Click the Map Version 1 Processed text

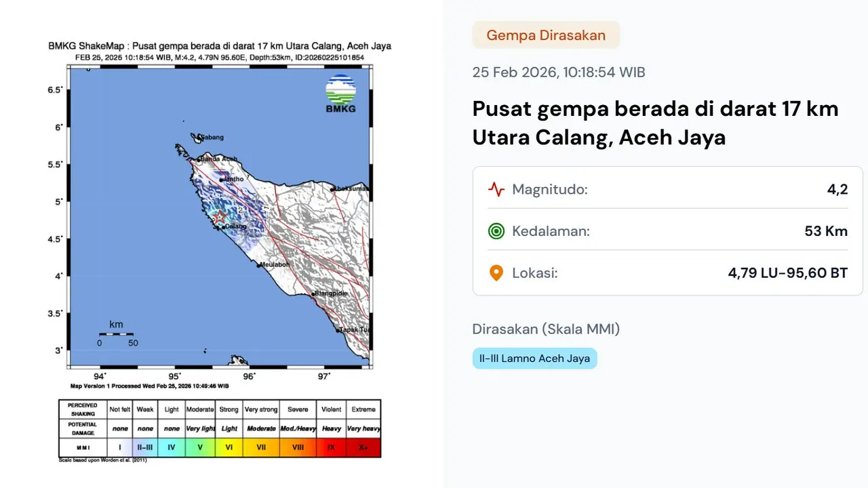point(149,386)
